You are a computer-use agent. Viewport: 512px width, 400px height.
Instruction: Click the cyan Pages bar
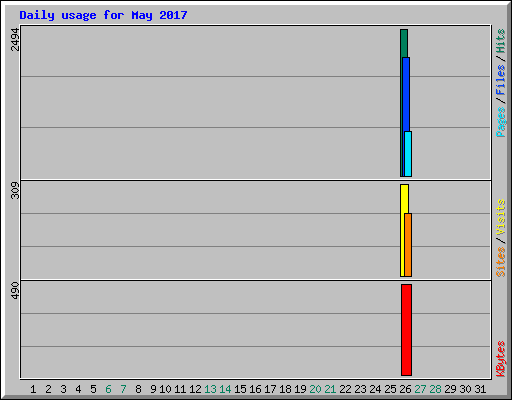click(x=408, y=154)
